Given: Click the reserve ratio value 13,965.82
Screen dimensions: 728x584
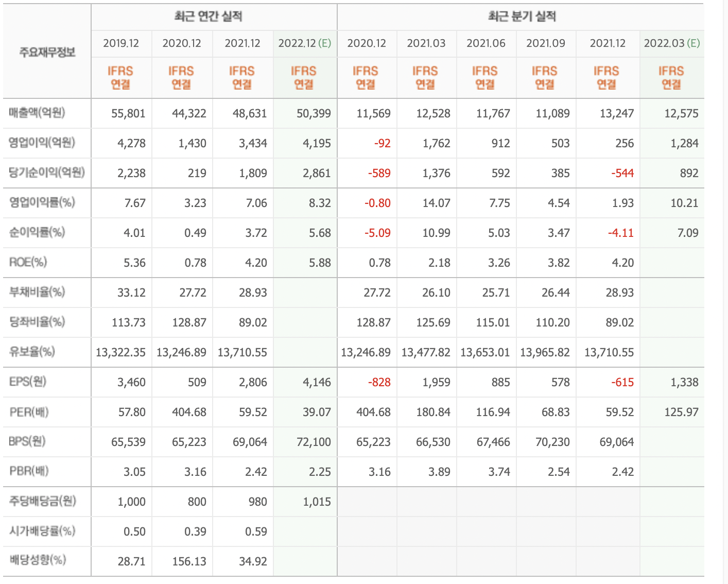Looking at the screenshot, I should pyautogui.click(x=545, y=352).
